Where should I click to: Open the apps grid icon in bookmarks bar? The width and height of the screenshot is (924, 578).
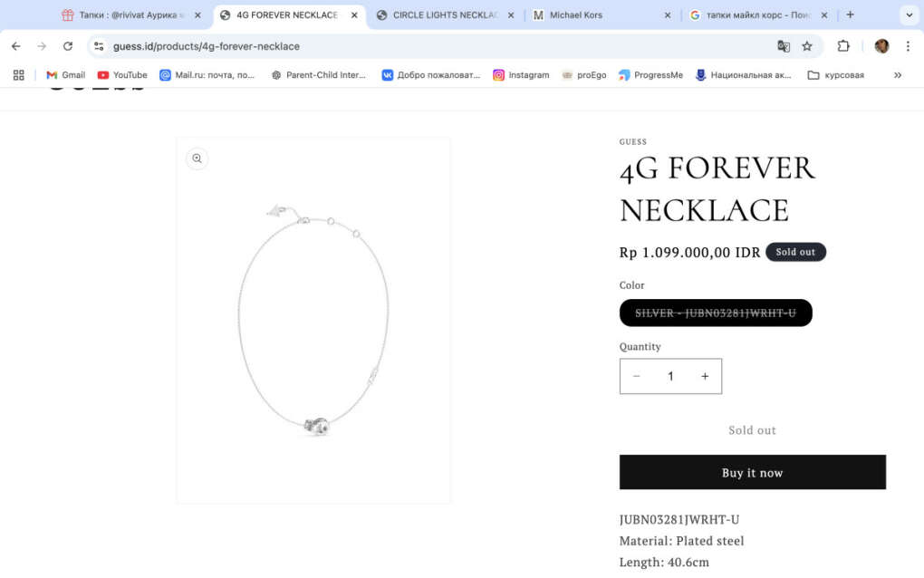[x=19, y=75]
